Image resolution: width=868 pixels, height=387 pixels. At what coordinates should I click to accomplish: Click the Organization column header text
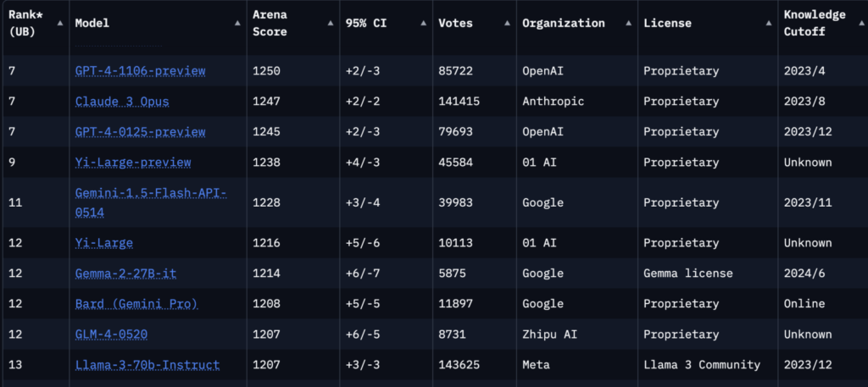(x=564, y=24)
